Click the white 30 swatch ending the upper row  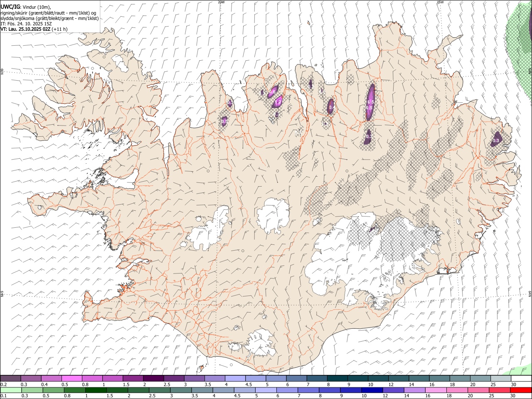point(521,379)
